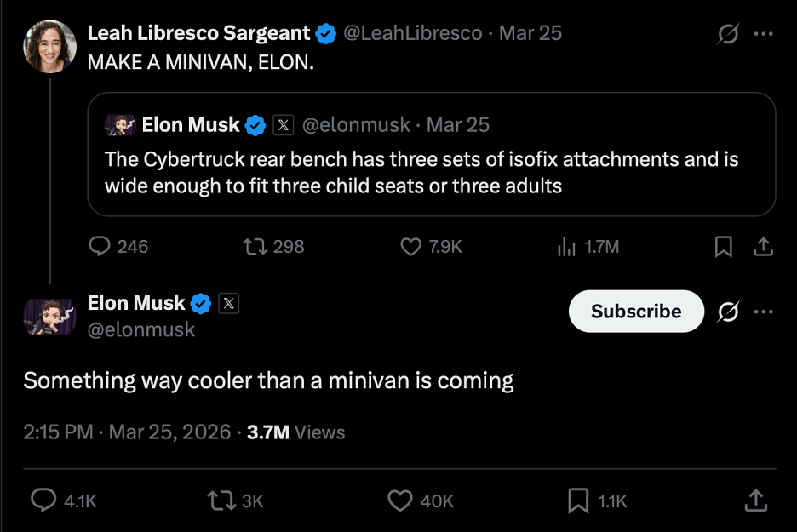This screenshot has height=532, width=797.
Task: Like Leah's tweet with 7.9K likes
Action: click(411, 247)
